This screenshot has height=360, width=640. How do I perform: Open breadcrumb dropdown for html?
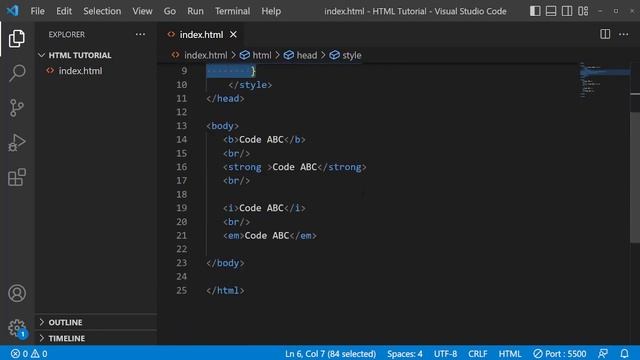(x=262, y=55)
